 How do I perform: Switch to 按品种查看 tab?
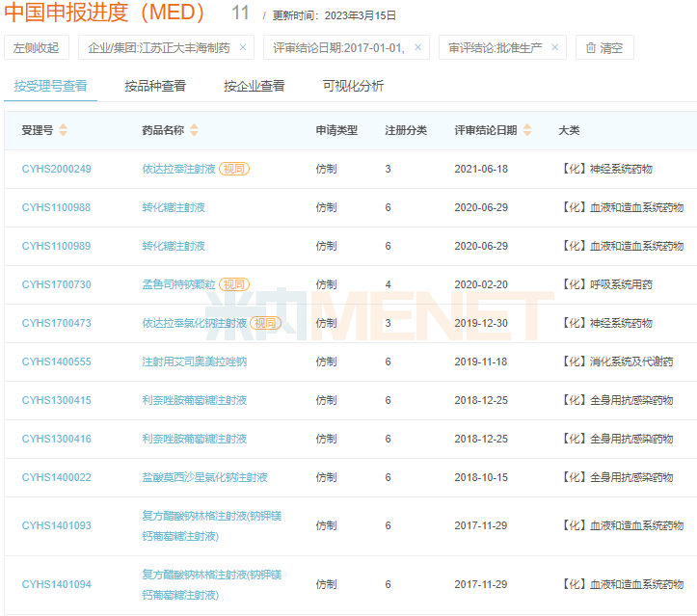click(x=155, y=86)
